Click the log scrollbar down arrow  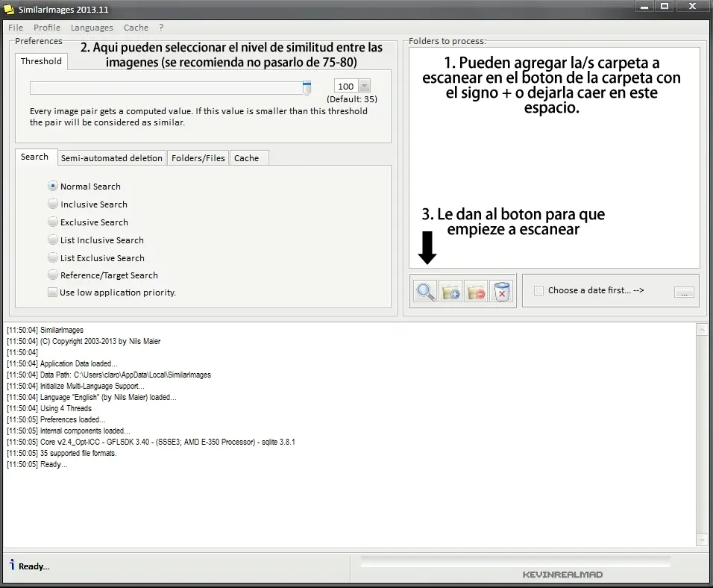coord(702,540)
